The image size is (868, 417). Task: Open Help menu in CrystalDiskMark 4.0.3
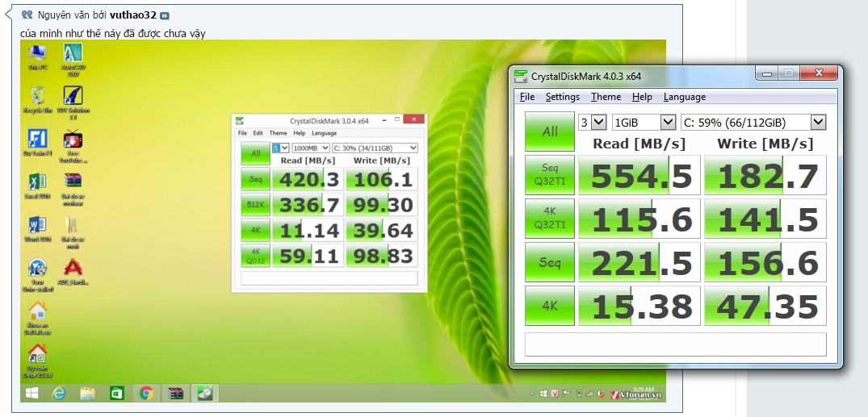click(x=642, y=97)
